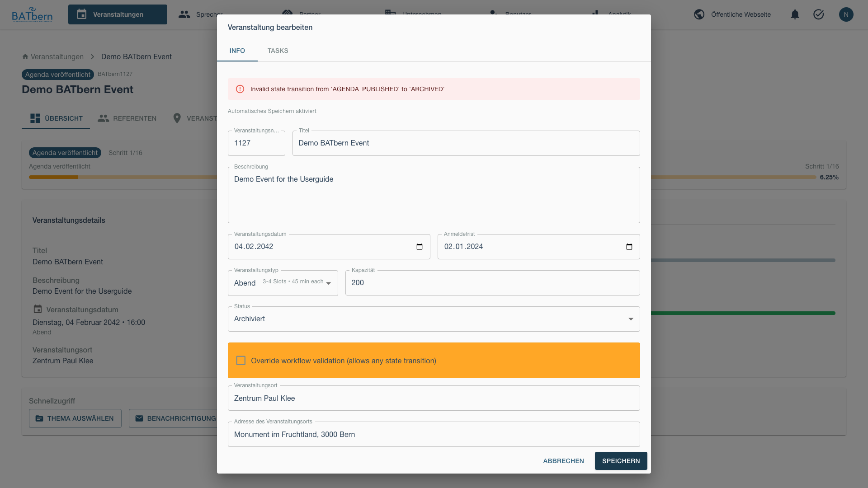Click Übersicht dashboard icon
The height and width of the screenshot is (488, 868).
coord(35,118)
